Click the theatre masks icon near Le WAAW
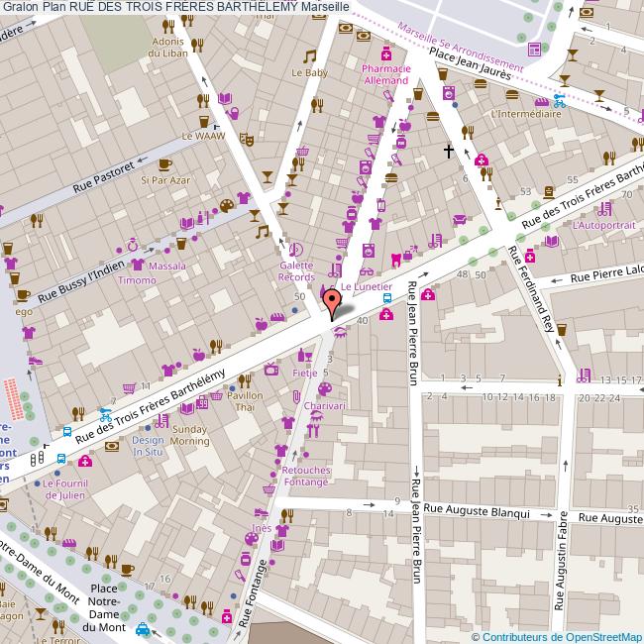This screenshot has width=644, height=644. pyautogui.click(x=247, y=141)
